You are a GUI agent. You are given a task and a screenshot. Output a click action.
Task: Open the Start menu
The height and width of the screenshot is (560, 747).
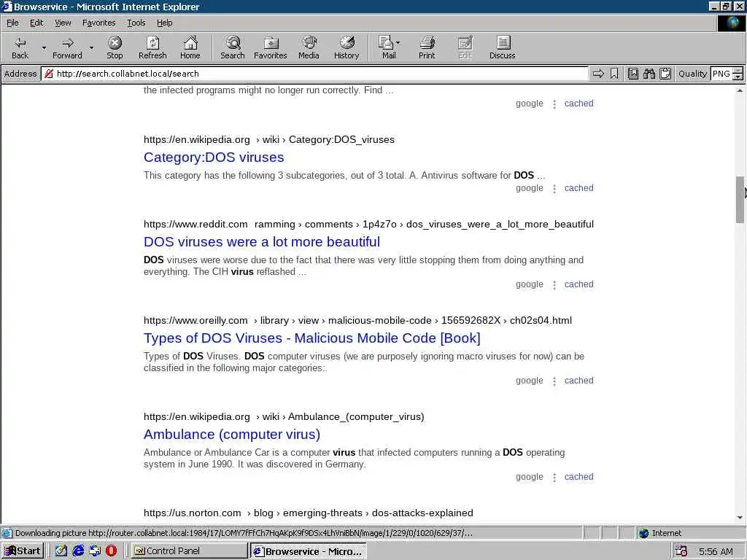pos(23,551)
